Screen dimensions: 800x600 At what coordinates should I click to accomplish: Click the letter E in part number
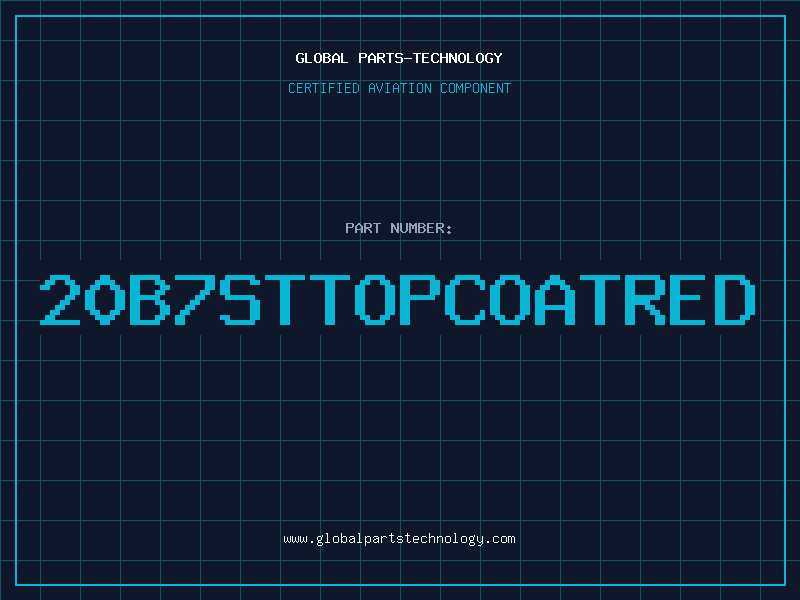pyautogui.click(x=689, y=300)
